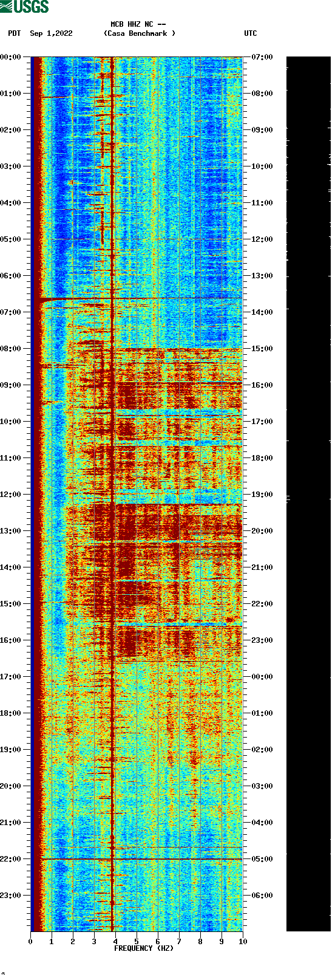The image size is (335, 980).
Task: Click the UTC timezone label
Action: pyautogui.click(x=251, y=33)
